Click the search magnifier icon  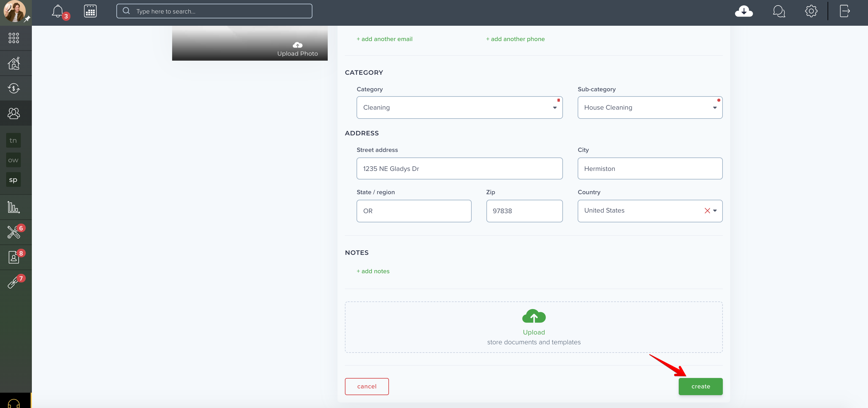click(126, 11)
